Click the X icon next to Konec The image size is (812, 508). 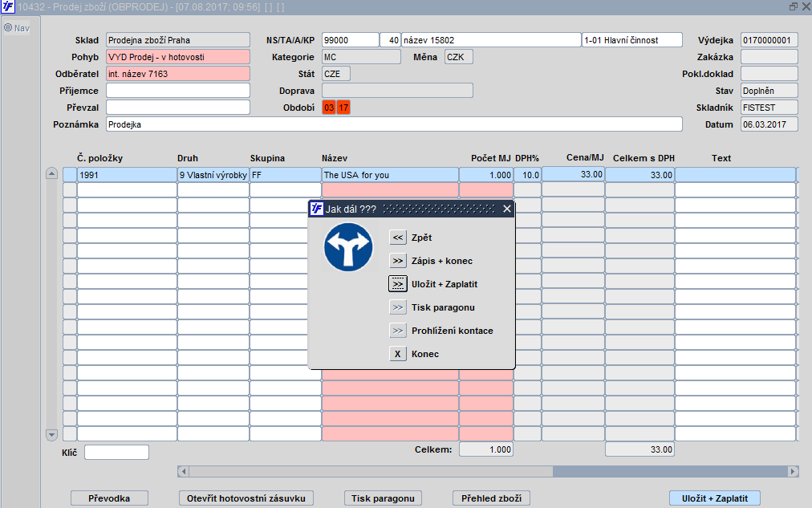pos(398,354)
